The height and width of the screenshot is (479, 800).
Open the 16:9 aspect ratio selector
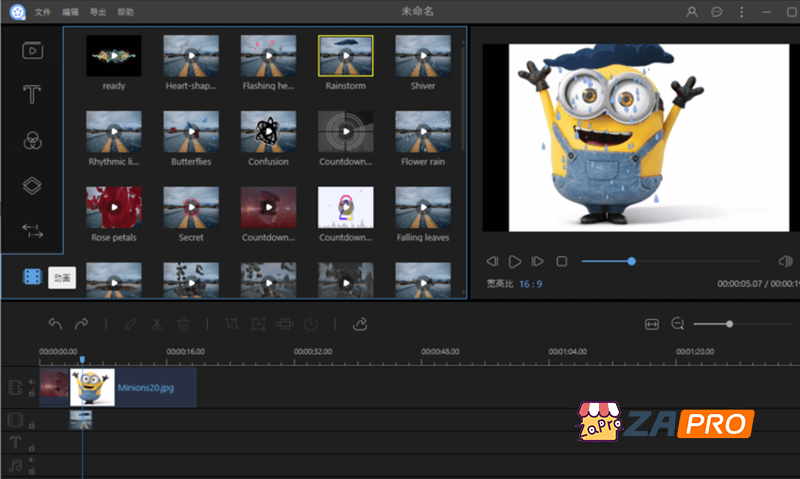(530, 284)
